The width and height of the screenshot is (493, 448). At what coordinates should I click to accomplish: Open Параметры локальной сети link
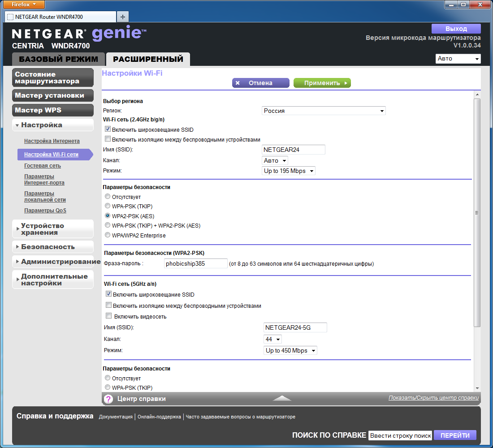[x=45, y=197]
